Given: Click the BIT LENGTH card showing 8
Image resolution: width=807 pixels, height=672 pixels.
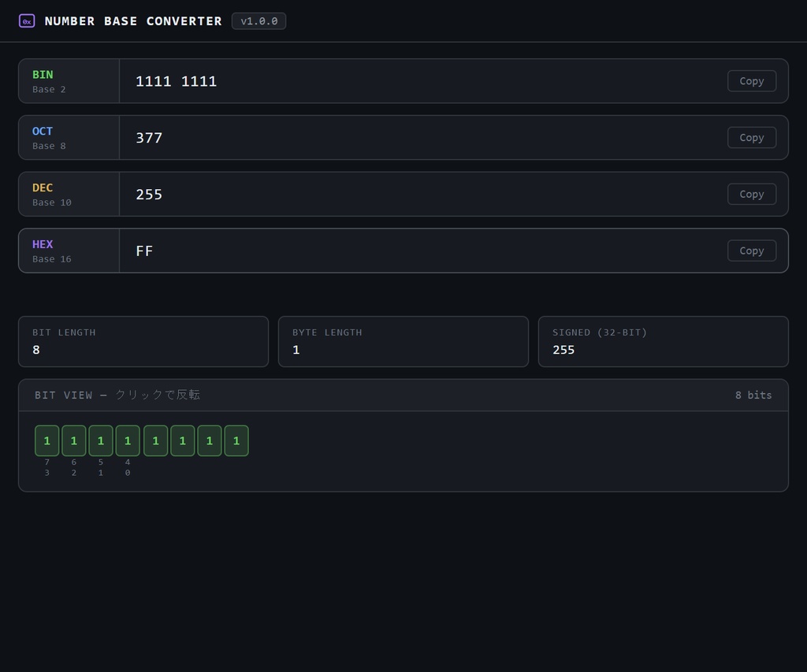Looking at the screenshot, I should pos(143,342).
